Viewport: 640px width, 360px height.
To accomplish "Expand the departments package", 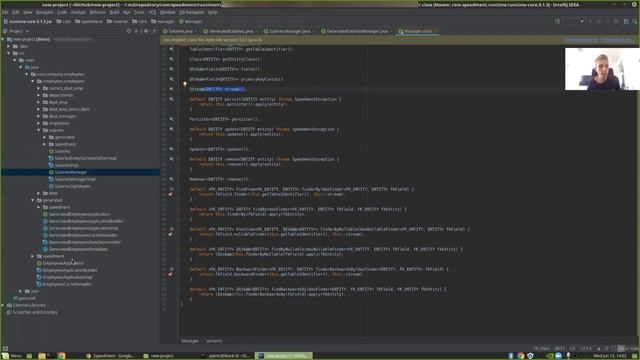I will tap(39, 95).
